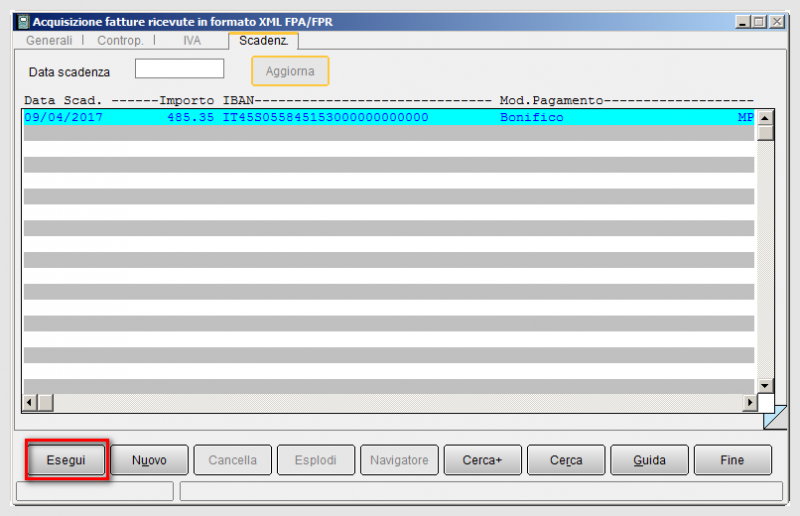The width and height of the screenshot is (800, 516).
Task: Click the Nuovo button
Action: click(149, 460)
